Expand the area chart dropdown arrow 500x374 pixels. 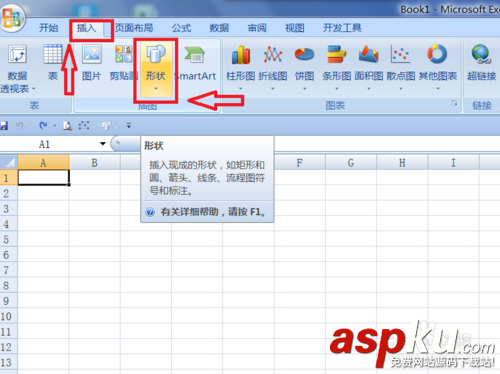369,89
